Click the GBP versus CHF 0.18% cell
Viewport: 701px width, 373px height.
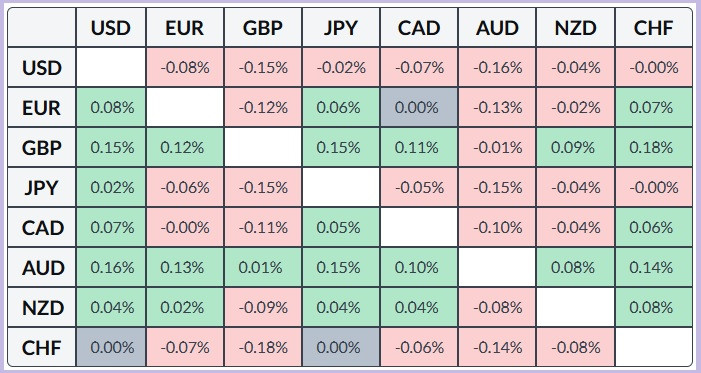pyautogui.click(x=654, y=148)
